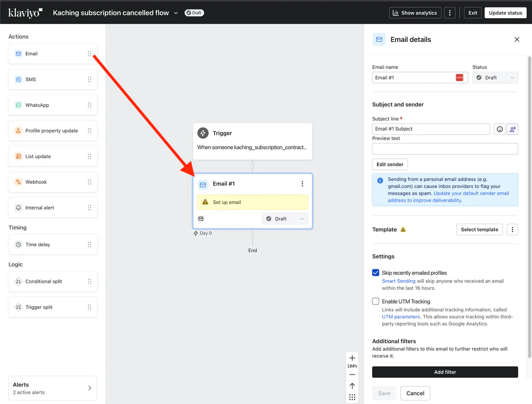Screen dimensions: 532x404
Task: Click the WhatsApp action icon
Action: pyautogui.click(x=18, y=105)
